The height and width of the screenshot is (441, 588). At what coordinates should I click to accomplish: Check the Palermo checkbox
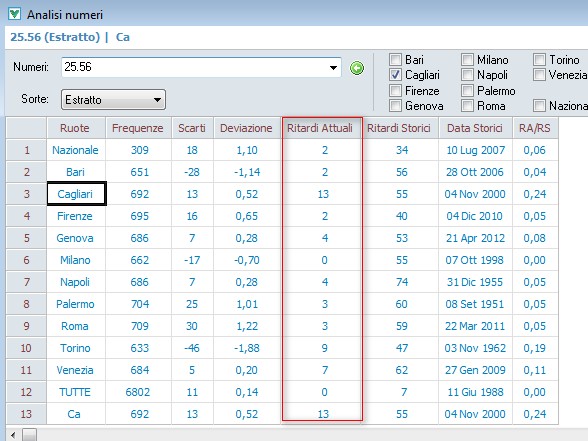tap(467, 90)
